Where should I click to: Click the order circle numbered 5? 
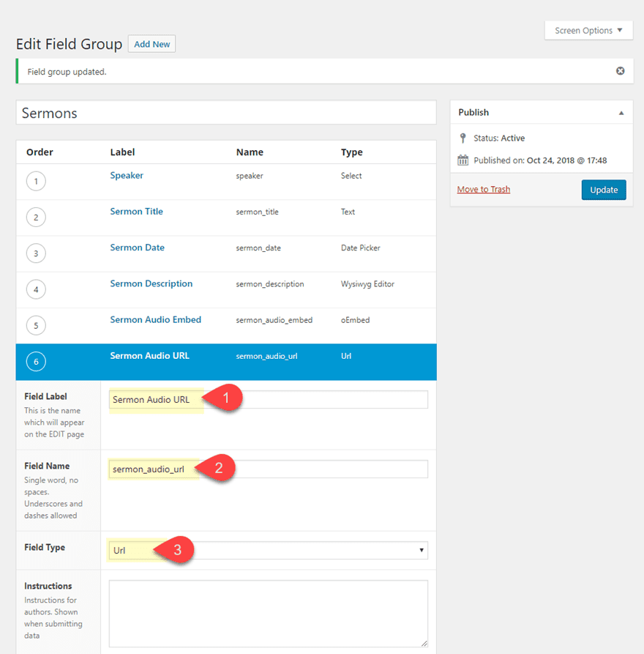click(x=36, y=325)
